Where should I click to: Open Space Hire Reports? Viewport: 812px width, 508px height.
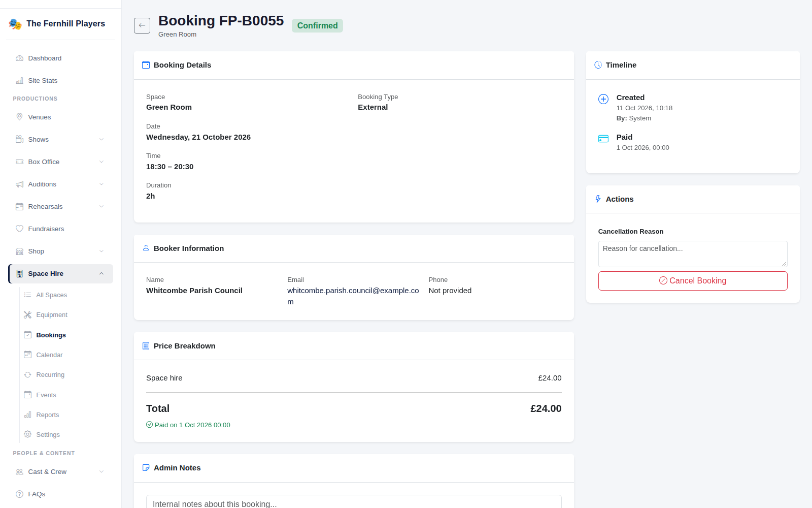click(x=66, y=415)
